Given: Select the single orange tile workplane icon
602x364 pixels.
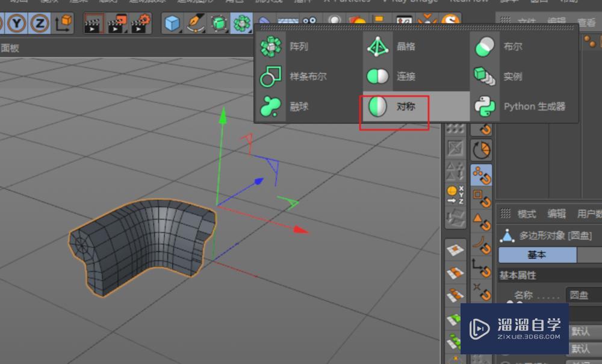Looking at the screenshot, I should 455,250.
